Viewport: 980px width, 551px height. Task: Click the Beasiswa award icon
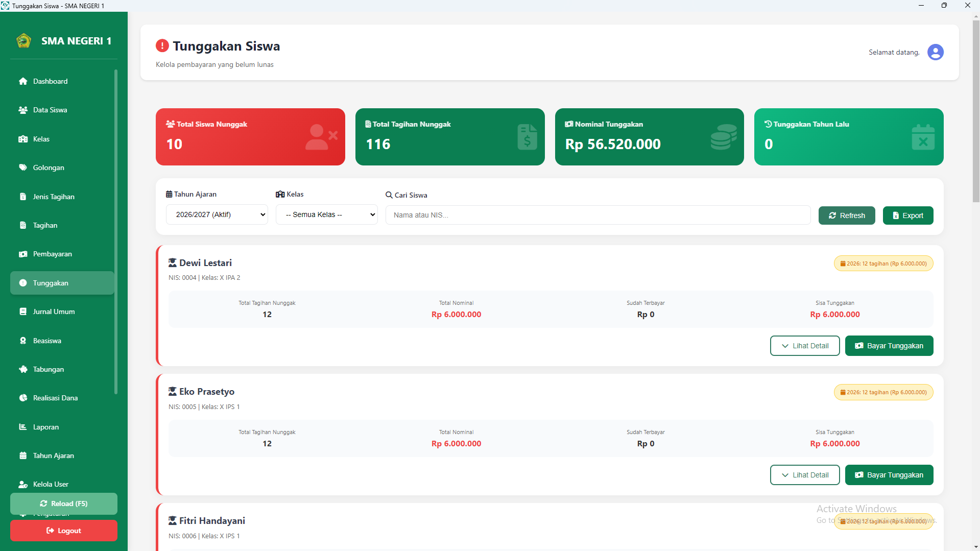[23, 341]
